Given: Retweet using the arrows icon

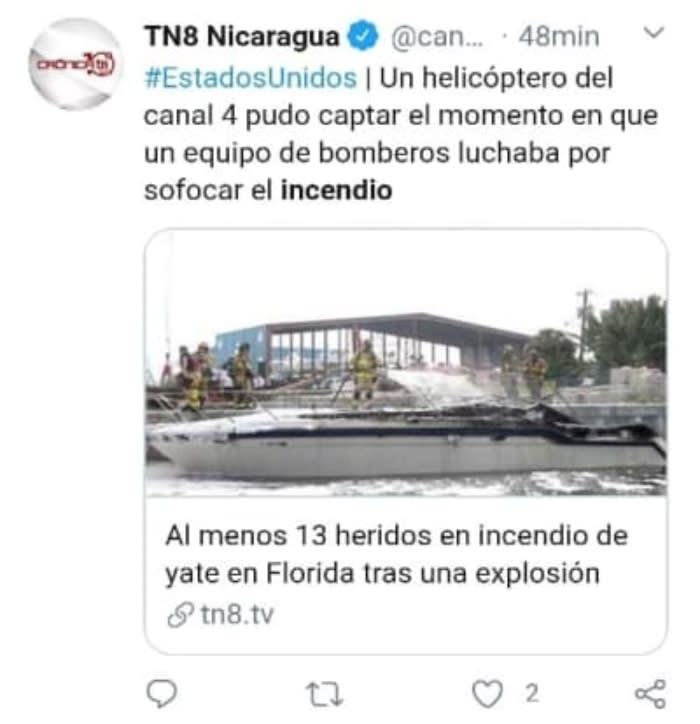Looking at the screenshot, I should tap(324, 694).
